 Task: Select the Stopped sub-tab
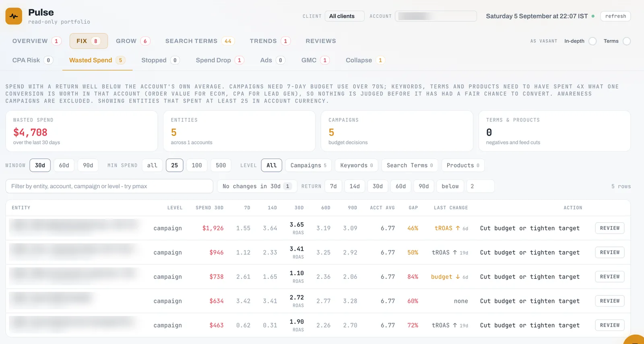coord(160,60)
